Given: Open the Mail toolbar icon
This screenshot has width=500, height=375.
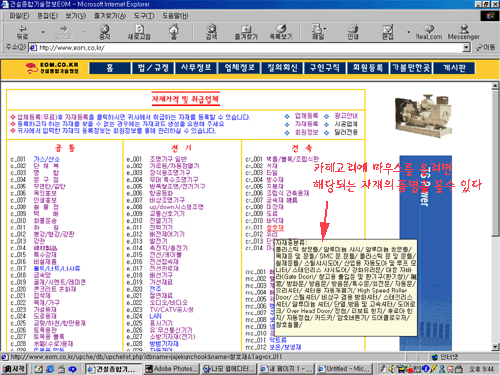Looking at the screenshot, I should tap(317, 29).
